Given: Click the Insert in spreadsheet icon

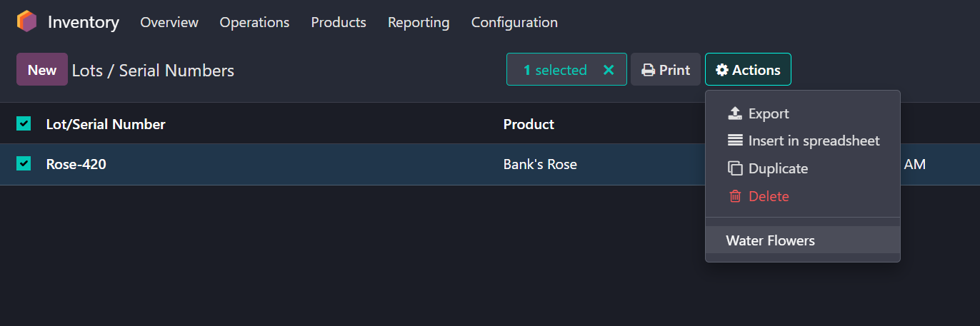Looking at the screenshot, I should [x=735, y=141].
